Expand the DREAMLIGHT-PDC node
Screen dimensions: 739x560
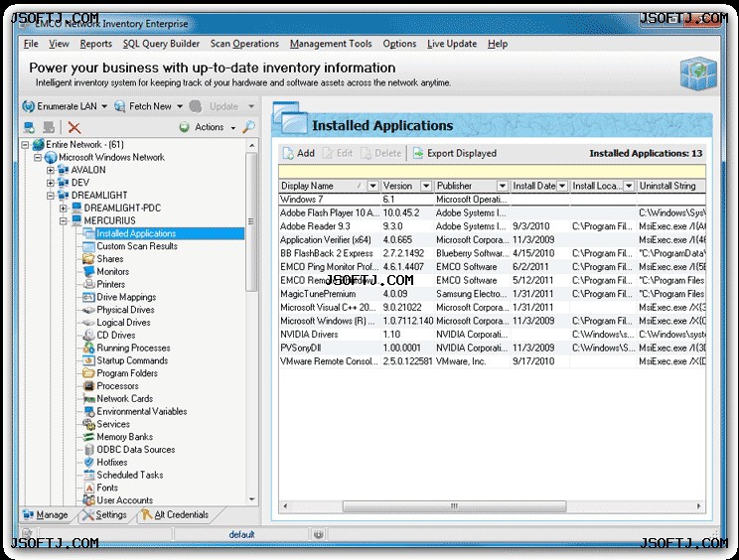(x=64, y=209)
